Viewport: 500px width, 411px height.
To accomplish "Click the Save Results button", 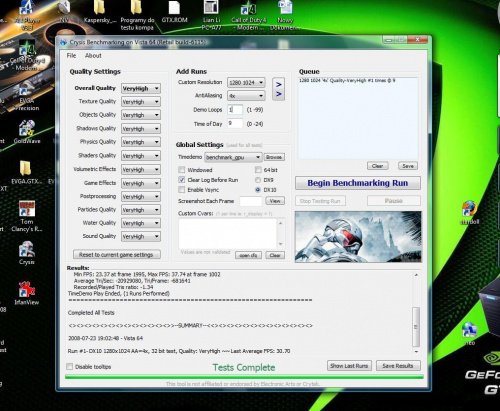I will [398, 366].
